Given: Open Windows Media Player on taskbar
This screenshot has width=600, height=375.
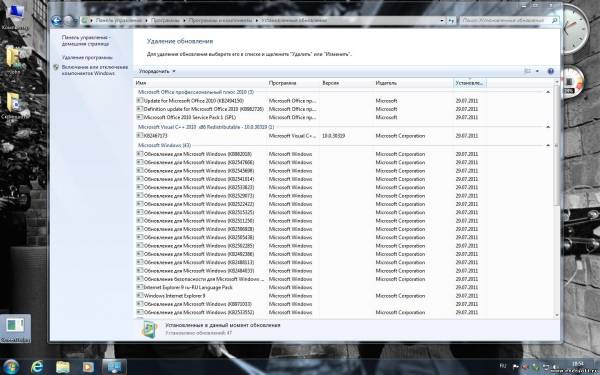Looking at the screenshot, I should point(88,367).
